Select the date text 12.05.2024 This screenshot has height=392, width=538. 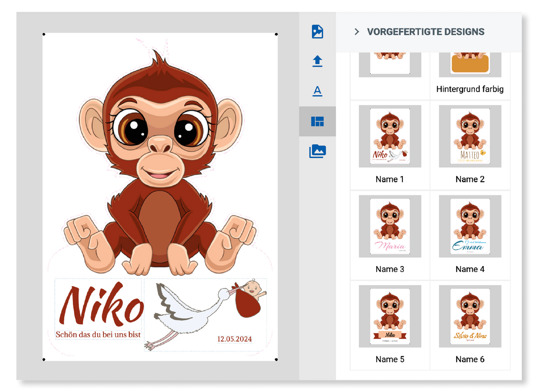235,339
